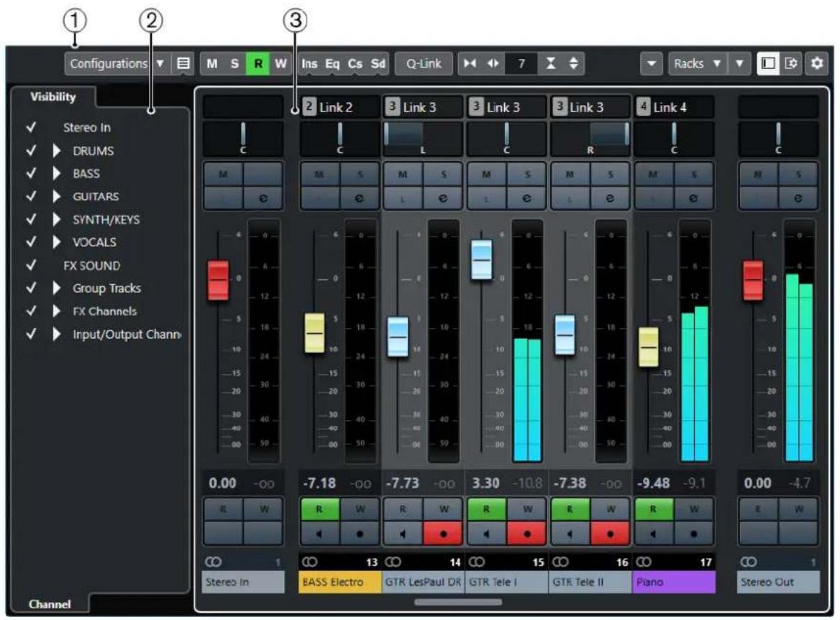Click the Reset Mixer meters icon
The width and height of the screenshot is (840, 620).
point(470,64)
